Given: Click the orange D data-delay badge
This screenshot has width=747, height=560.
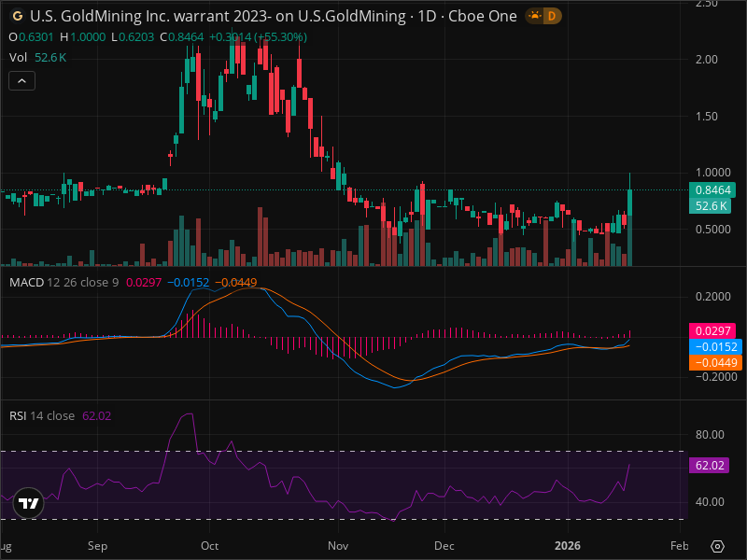Looking at the screenshot, I should click(552, 16).
